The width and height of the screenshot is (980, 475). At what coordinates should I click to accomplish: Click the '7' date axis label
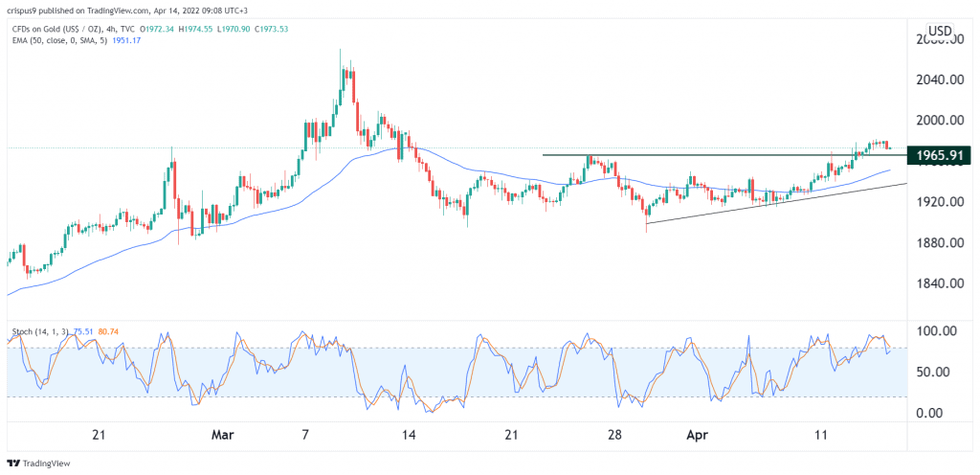(x=304, y=435)
